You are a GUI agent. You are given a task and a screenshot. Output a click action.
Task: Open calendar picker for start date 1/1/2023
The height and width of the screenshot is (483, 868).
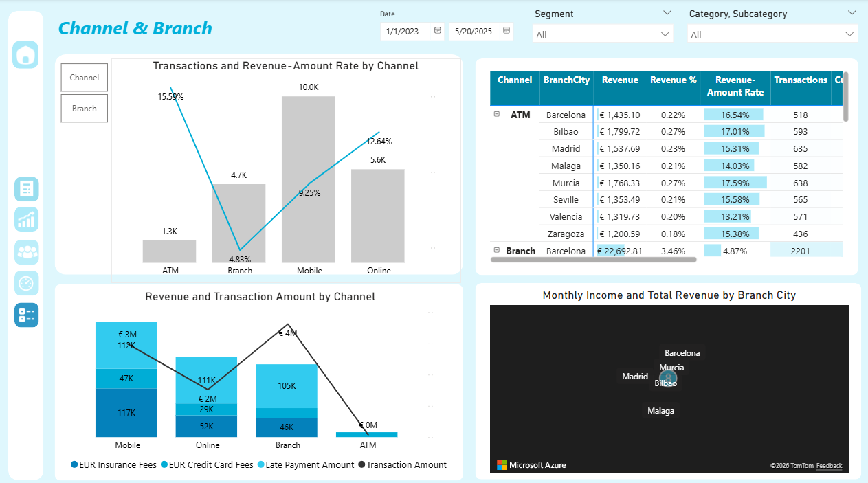pyautogui.click(x=438, y=31)
